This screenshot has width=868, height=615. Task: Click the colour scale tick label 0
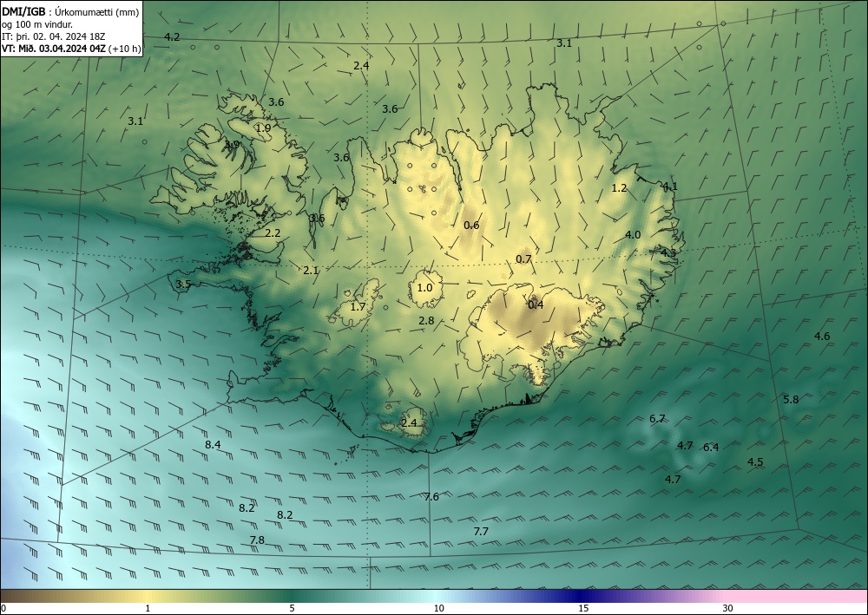point(3,608)
